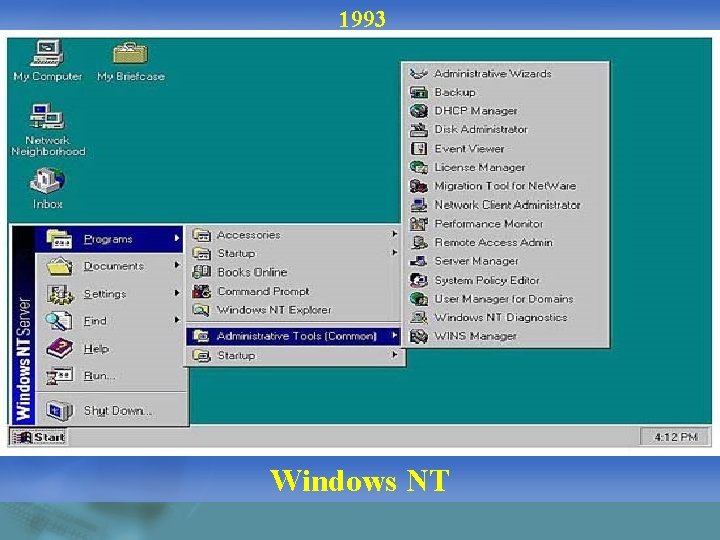Expand the Programs submenu arrow
Screen dimensions: 720x540
pyautogui.click(x=177, y=238)
